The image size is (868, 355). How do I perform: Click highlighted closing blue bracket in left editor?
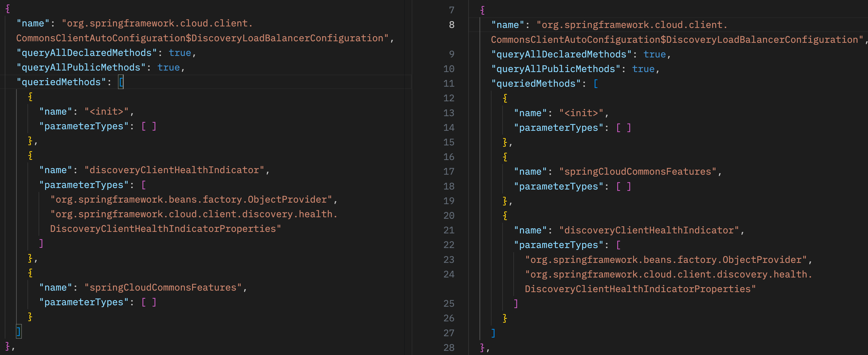pos(19,331)
